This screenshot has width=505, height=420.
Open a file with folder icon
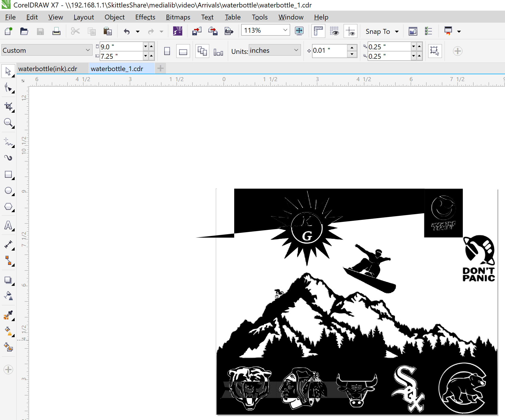coord(24,31)
